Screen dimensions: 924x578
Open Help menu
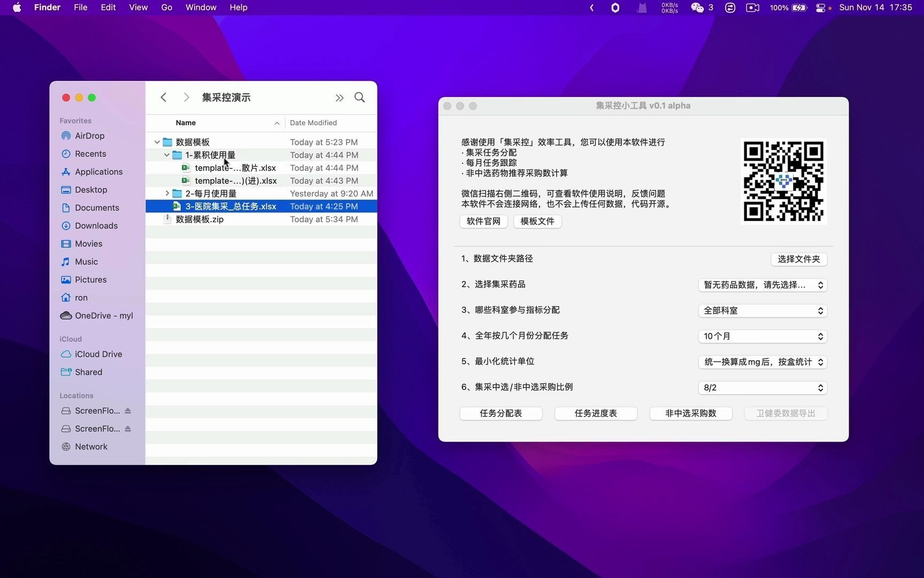[x=238, y=7]
